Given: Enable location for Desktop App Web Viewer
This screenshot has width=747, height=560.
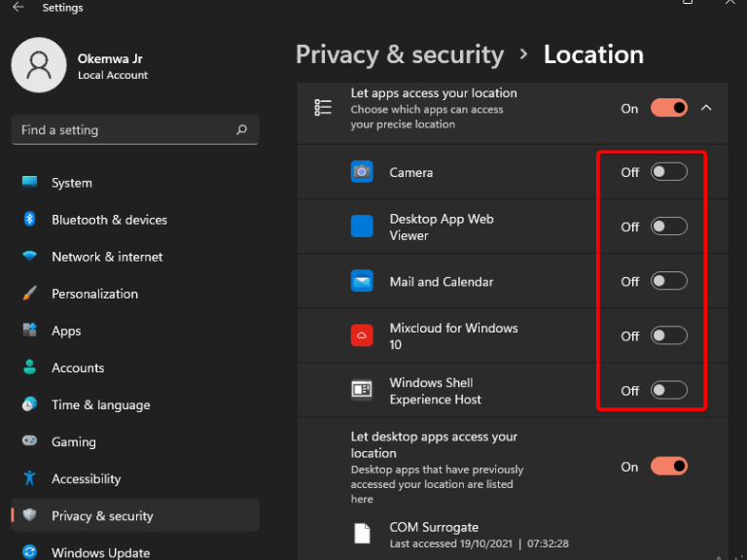Looking at the screenshot, I should click(x=669, y=227).
